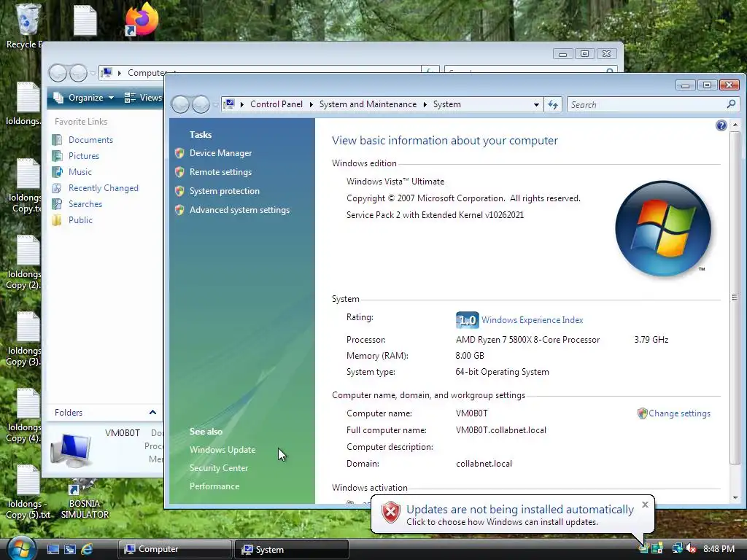Click Views button in the Computer window
This screenshot has width=747, height=560.
coord(143,98)
